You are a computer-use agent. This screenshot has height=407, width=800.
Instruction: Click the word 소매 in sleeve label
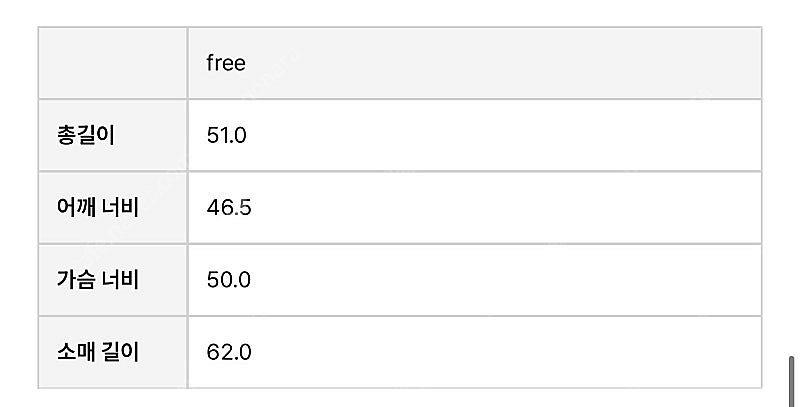[x=77, y=351]
